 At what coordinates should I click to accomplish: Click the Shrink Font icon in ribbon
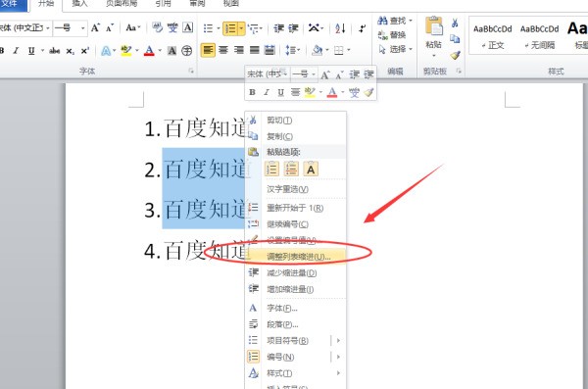110,27
